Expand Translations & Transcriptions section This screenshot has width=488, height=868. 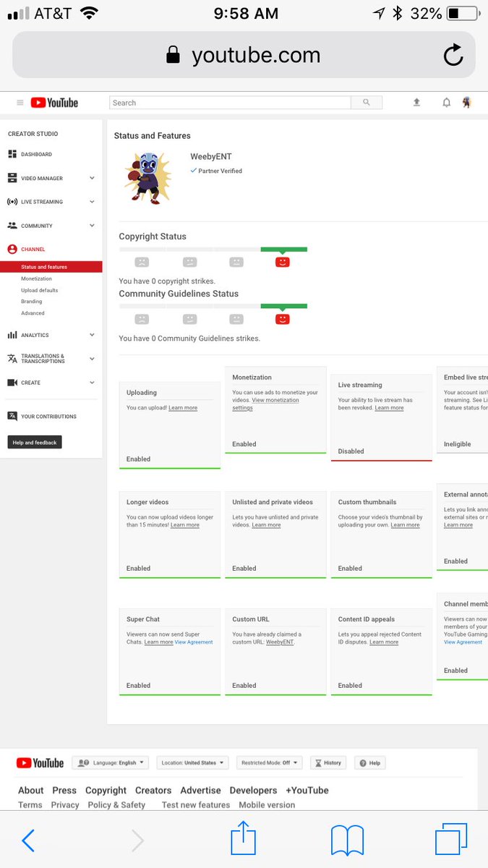pos(92,359)
